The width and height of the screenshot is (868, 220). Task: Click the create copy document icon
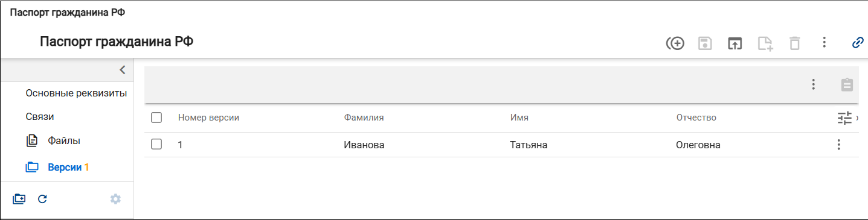pyautogui.click(x=765, y=43)
